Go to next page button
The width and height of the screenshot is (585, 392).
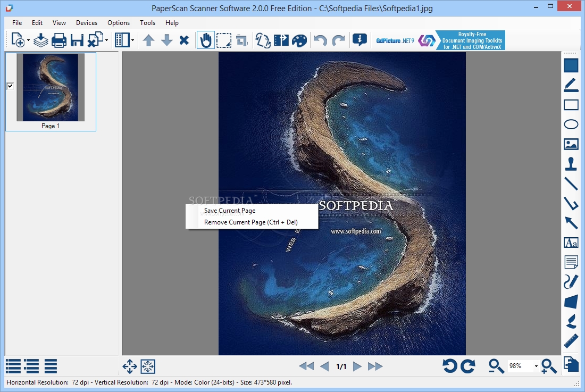coord(357,366)
